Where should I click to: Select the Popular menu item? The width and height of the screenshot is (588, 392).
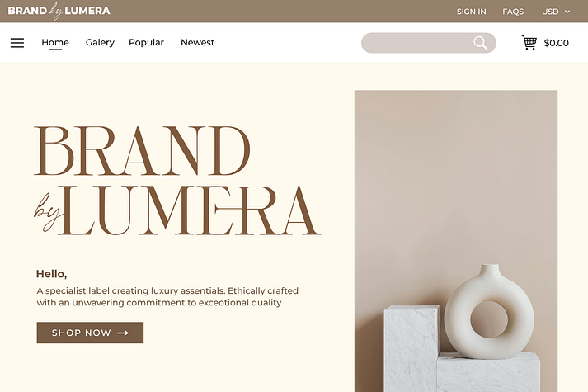pyautogui.click(x=146, y=42)
